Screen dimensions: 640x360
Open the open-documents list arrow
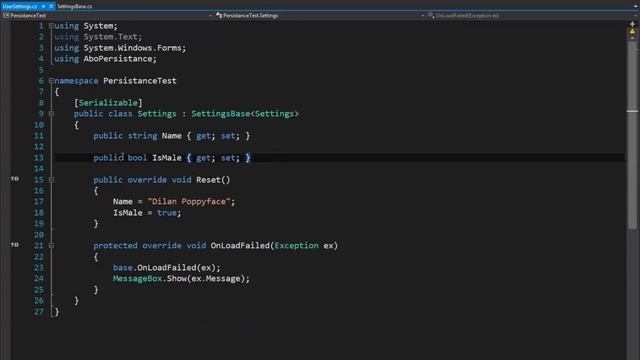click(636, 6)
